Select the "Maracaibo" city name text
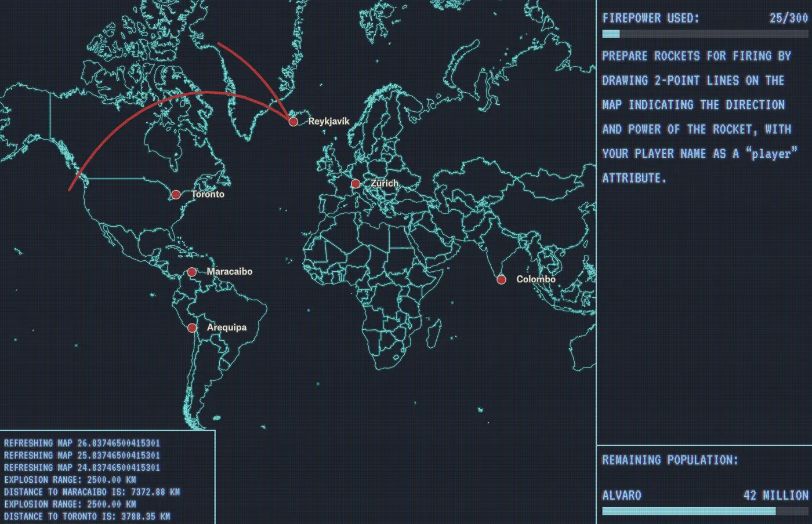The width and height of the screenshot is (812, 524). [230, 271]
